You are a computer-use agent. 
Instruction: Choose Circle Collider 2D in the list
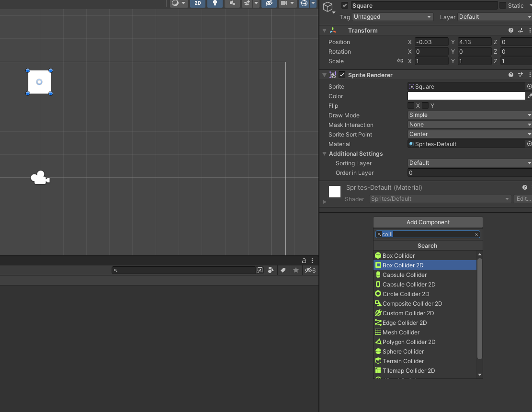[406, 294]
